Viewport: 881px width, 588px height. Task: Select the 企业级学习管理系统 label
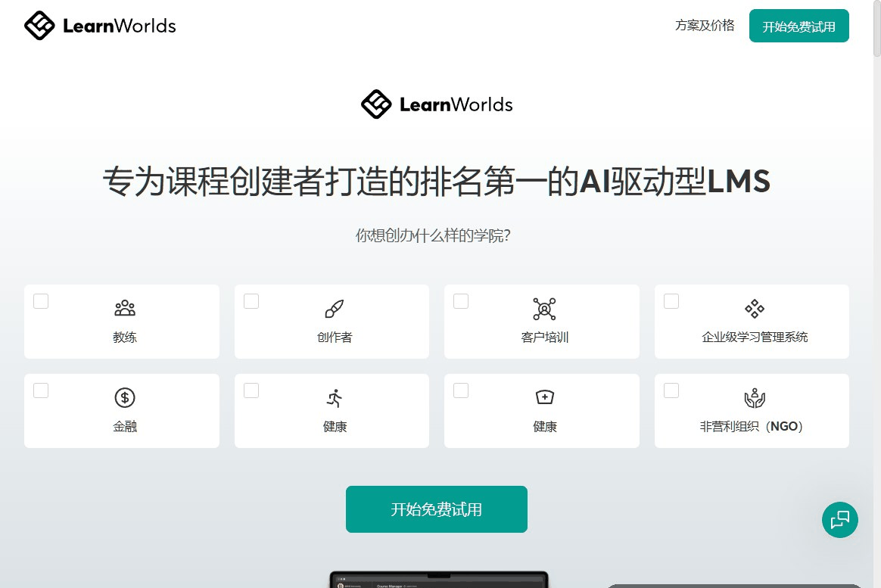755,337
